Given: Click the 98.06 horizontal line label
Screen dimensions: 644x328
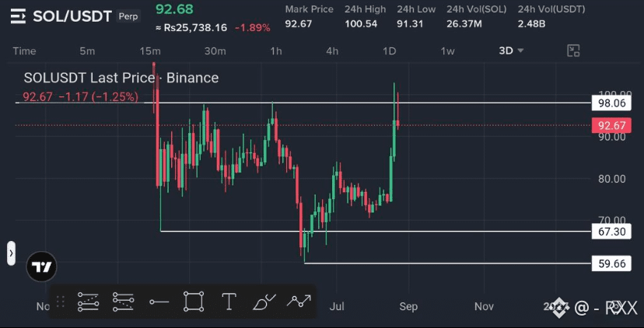Looking at the screenshot, I should click(611, 103).
